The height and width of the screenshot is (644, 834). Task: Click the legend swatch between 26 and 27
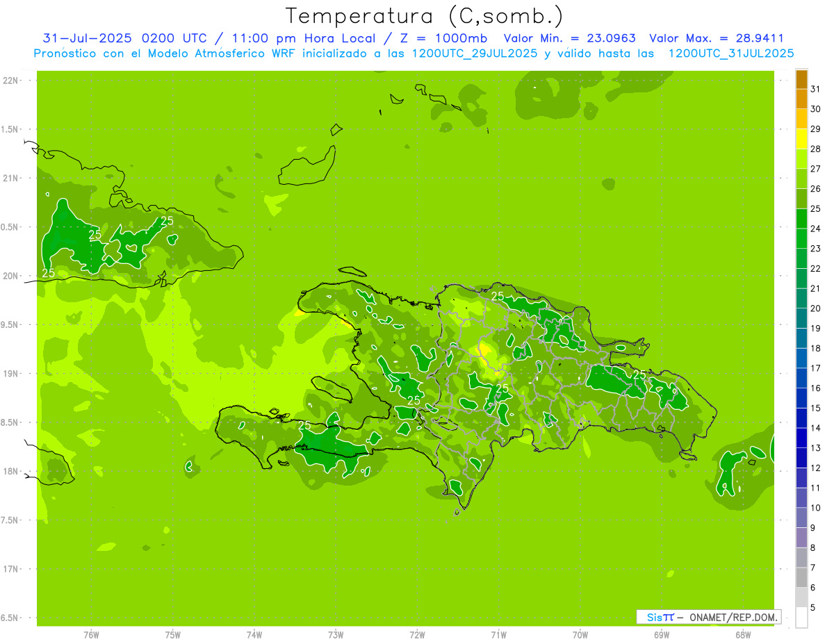coord(801,179)
